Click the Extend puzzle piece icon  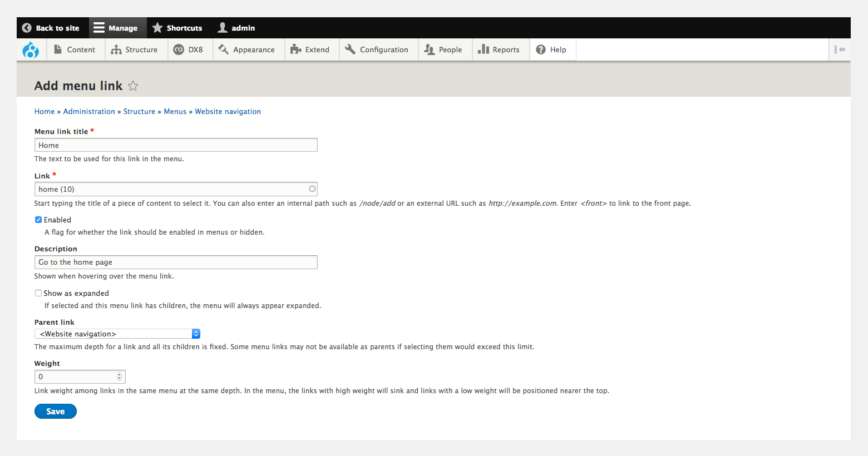296,49
